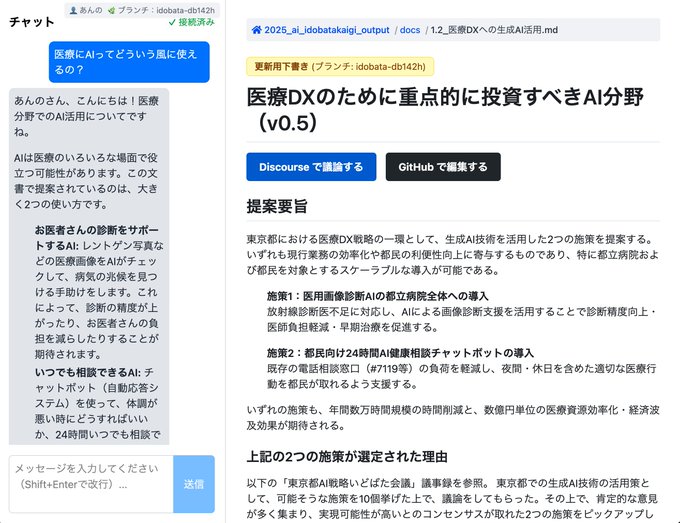This screenshot has width=680, height=523.
Task: Open the docs breadcrumb link
Action: 410,30
